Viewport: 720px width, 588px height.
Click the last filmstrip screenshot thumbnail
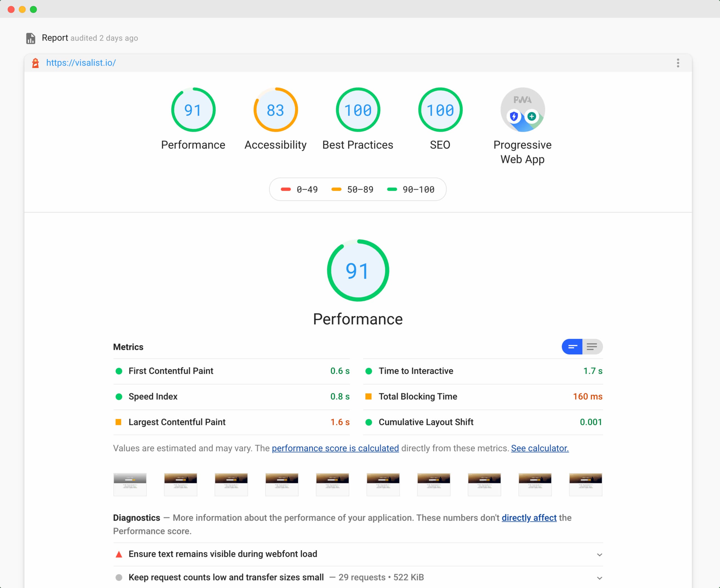click(x=586, y=484)
